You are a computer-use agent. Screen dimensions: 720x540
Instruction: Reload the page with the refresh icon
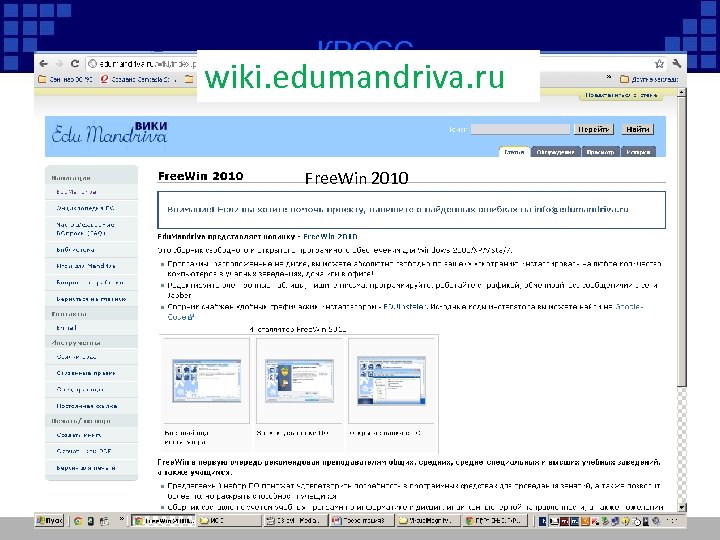pos(75,63)
